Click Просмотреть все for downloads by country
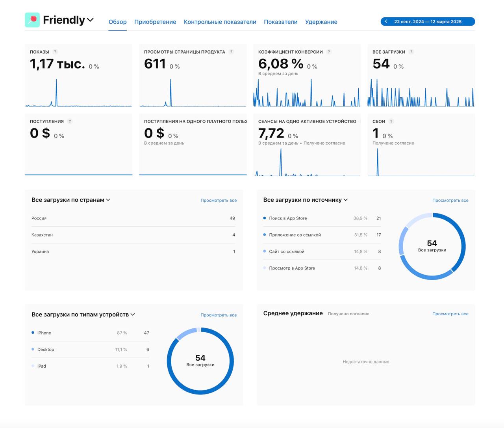The height and width of the screenshot is (428, 504). (219, 200)
